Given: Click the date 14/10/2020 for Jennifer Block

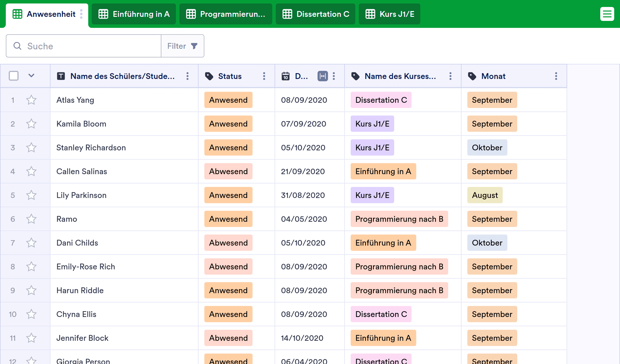Looking at the screenshot, I should (302, 338).
